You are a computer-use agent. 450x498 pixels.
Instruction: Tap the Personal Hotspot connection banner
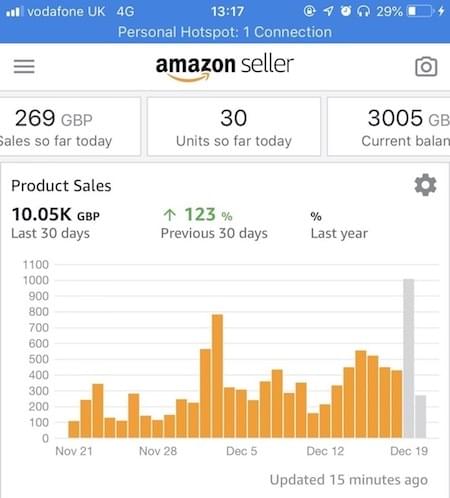pyautogui.click(x=225, y=32)
